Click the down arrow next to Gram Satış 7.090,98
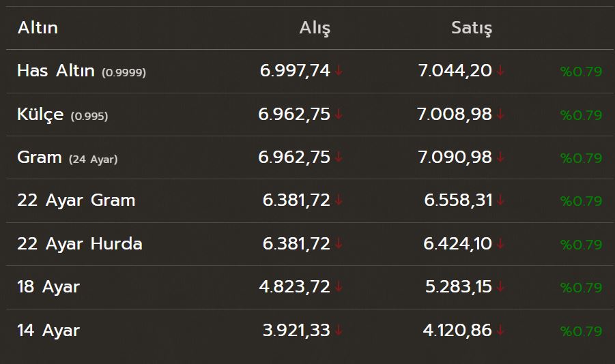This screenshot has height=364, width=615. coord(500,157)
